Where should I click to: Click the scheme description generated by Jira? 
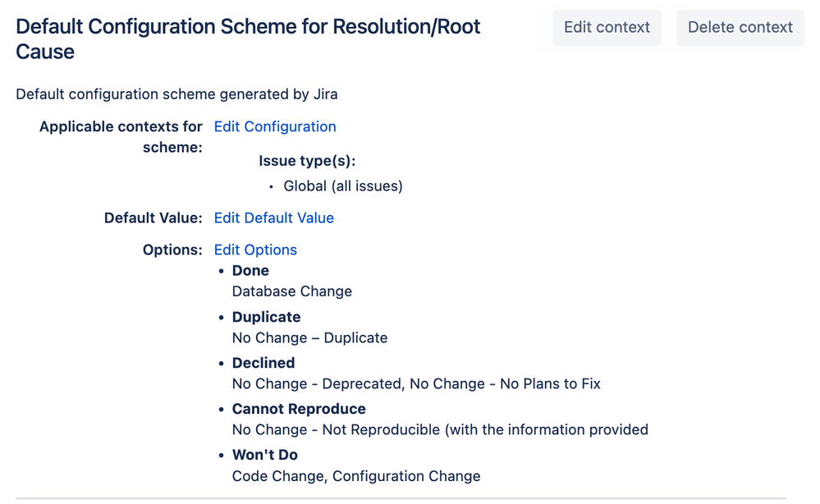pos(176,94)
